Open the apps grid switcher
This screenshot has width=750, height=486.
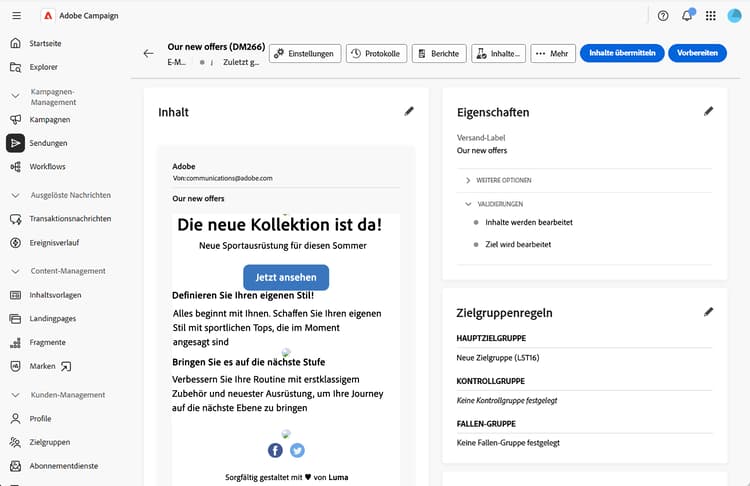coord(711,16)
